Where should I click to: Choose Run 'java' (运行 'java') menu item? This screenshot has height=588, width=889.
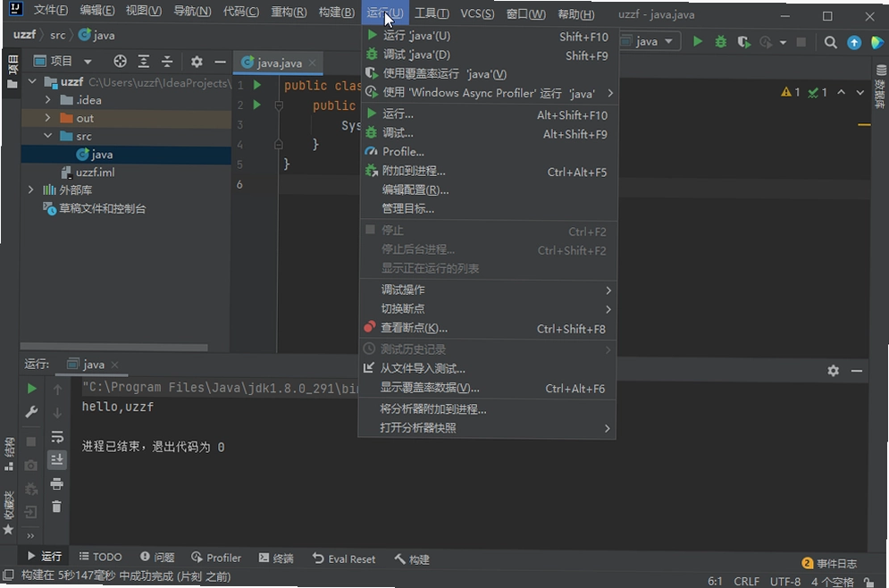point(488,36)
